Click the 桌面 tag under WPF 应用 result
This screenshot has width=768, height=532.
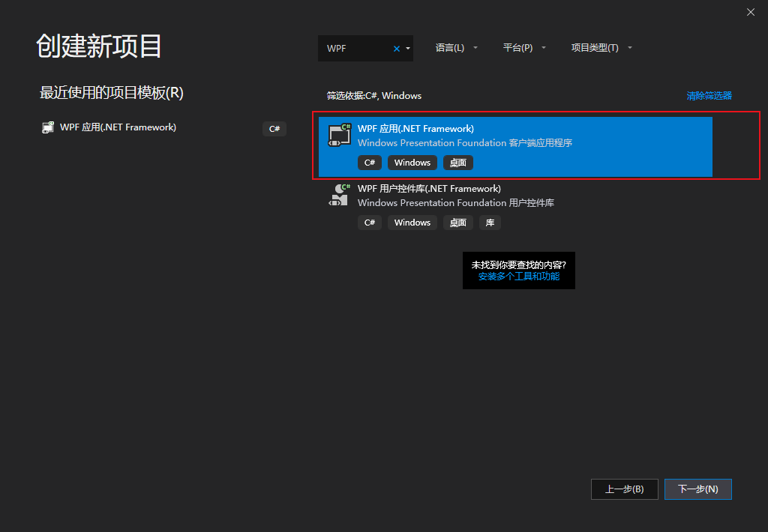[x=458, y=163]
